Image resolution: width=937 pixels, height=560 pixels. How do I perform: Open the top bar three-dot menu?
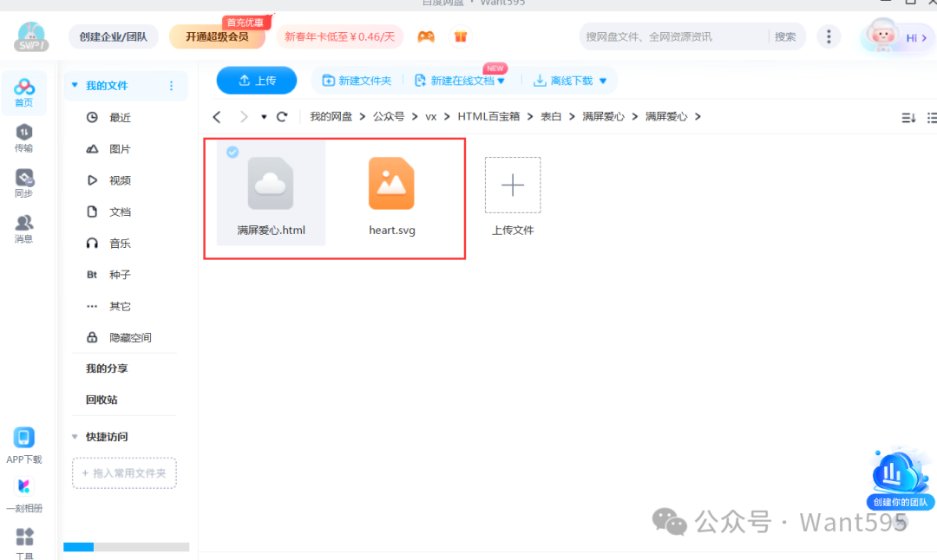pos(829,37)
